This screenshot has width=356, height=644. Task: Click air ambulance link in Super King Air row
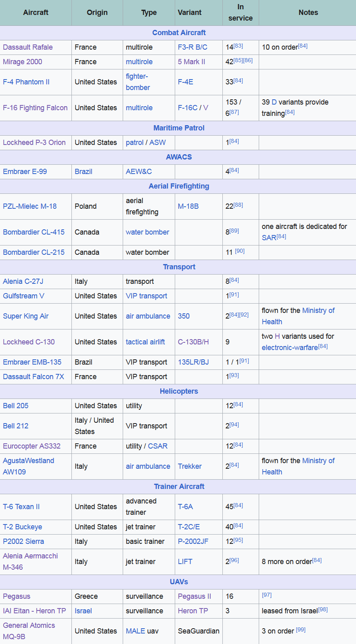click(148, 316)
